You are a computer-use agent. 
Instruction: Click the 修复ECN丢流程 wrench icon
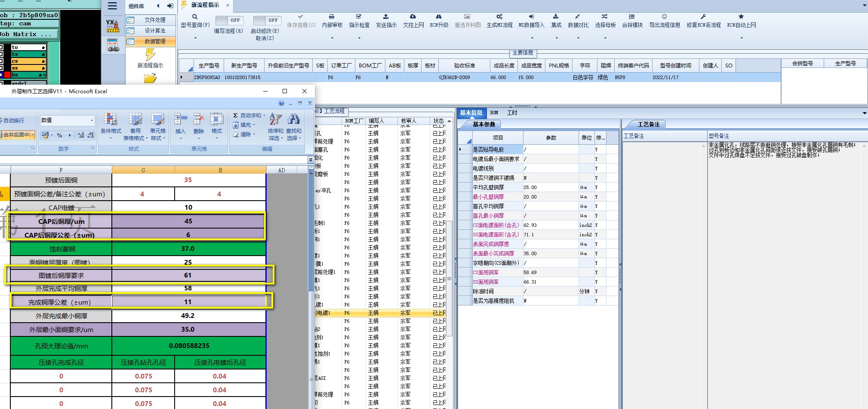703,16
